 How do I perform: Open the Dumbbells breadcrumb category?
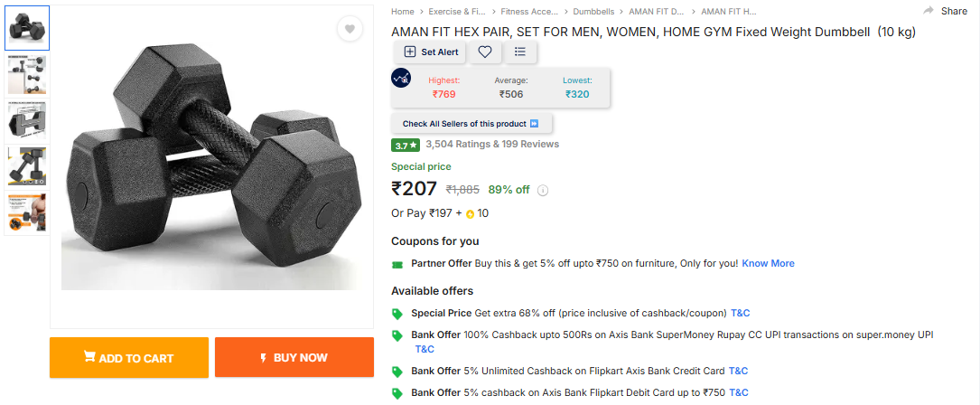[593, 12]
